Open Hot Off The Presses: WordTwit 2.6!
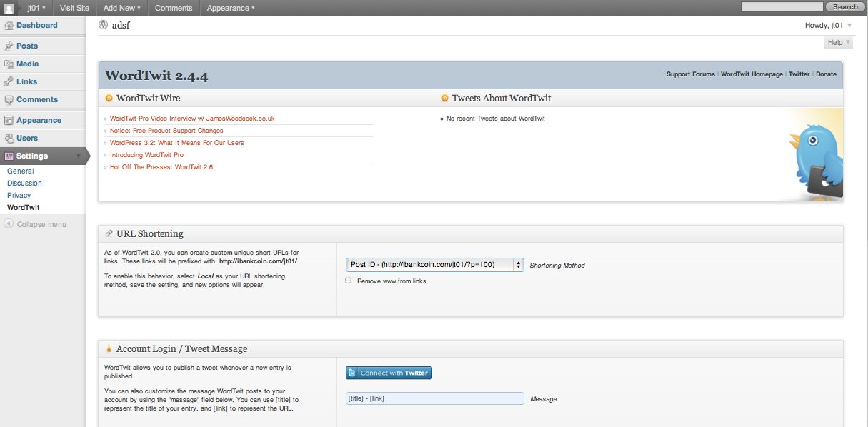The width and height of the screenshot is (868, 427). 162,167
